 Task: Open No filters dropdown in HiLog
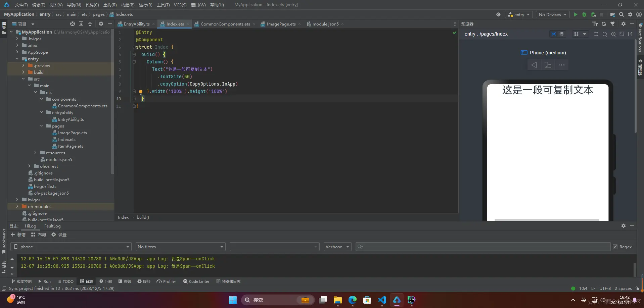180,247
